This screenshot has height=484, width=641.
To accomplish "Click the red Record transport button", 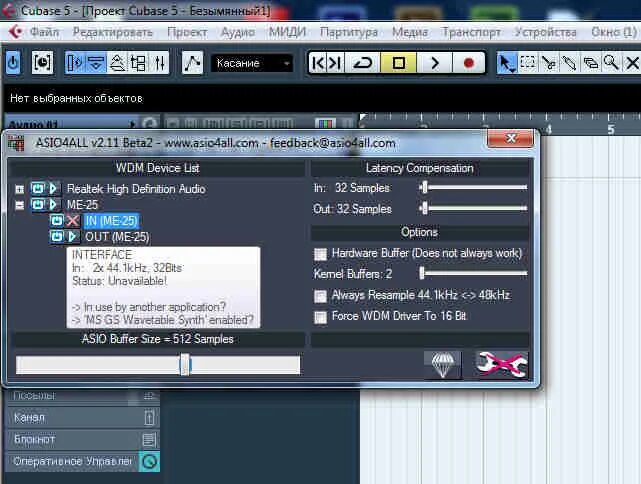I will point(469,63).
